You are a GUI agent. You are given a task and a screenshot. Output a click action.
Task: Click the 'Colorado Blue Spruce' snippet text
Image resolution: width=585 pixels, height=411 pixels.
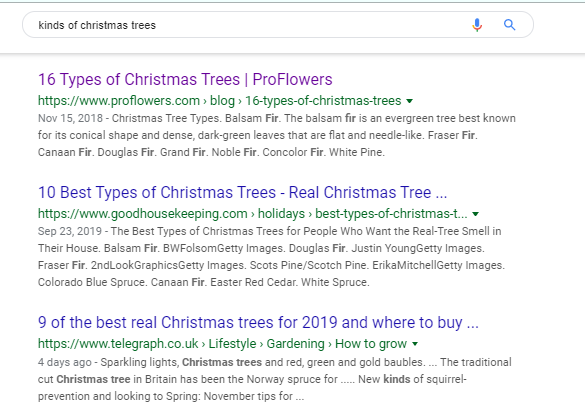tap(93, 282)
